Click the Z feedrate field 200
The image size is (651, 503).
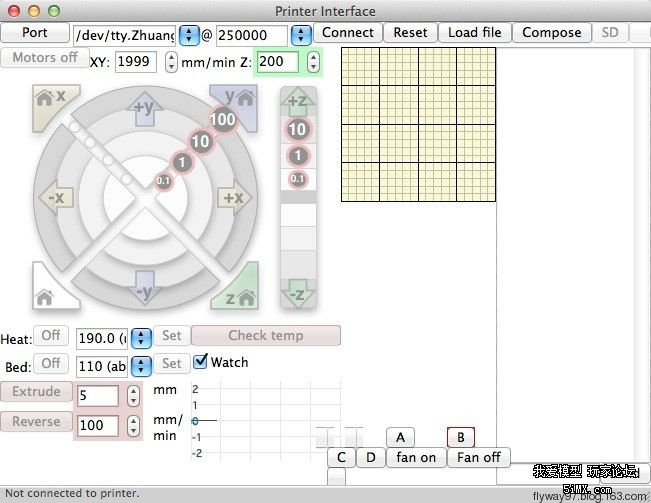pyautogui.click(x=278, y=62)
